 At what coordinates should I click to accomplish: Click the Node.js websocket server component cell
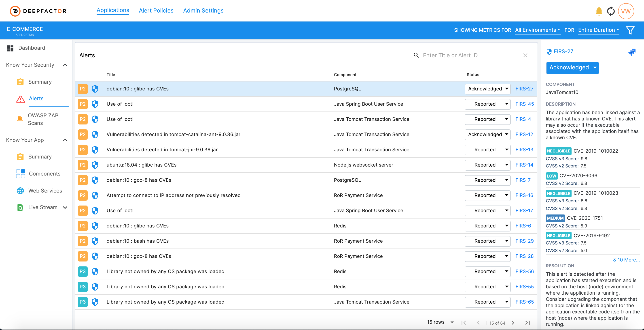coord(363,165)
